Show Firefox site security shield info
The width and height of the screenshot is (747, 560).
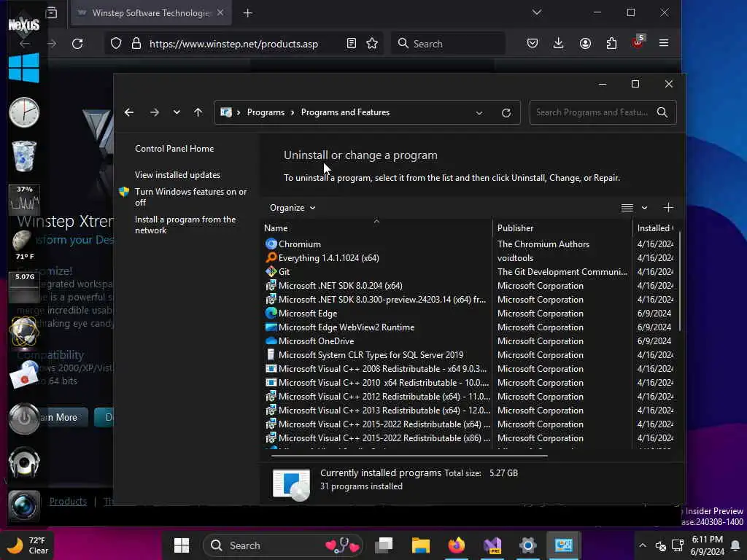[116, 44]
